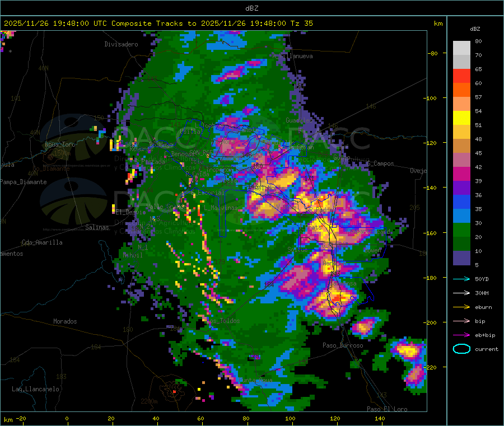Click the dBZ legend heading above color scale

475,29
